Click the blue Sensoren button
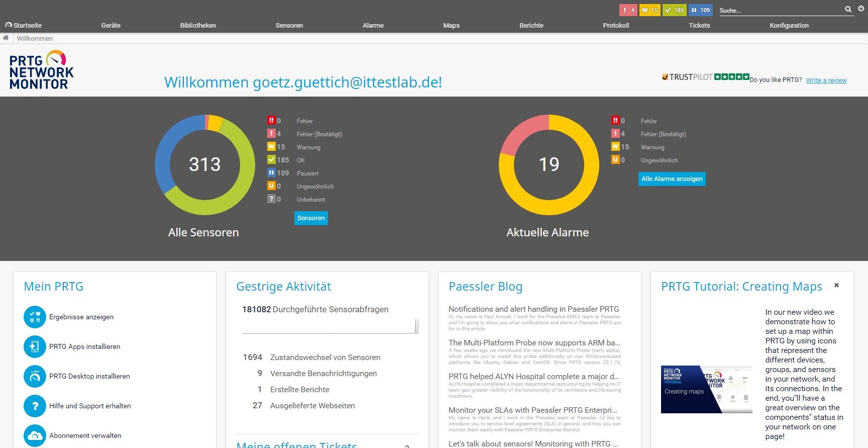 311,218
